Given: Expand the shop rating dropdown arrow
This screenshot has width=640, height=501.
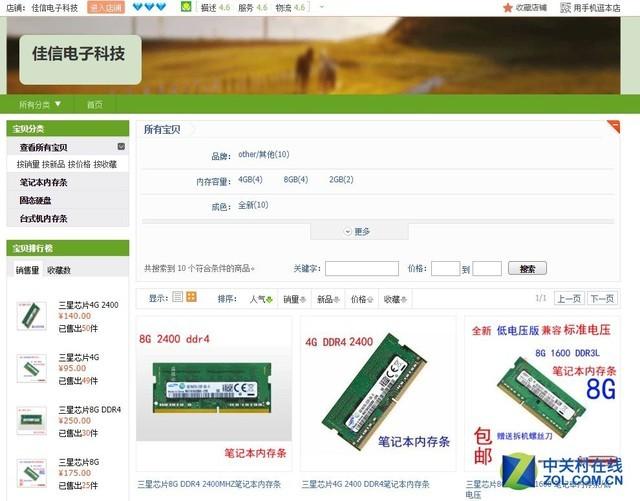Looking at the screenshot, I should tap(322, 7).
